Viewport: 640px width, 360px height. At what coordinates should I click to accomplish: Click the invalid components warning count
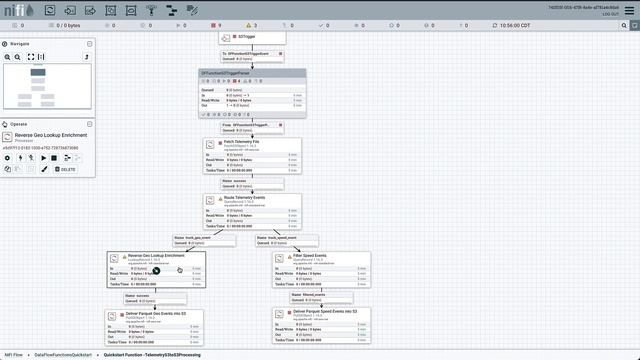pos(251,25)
